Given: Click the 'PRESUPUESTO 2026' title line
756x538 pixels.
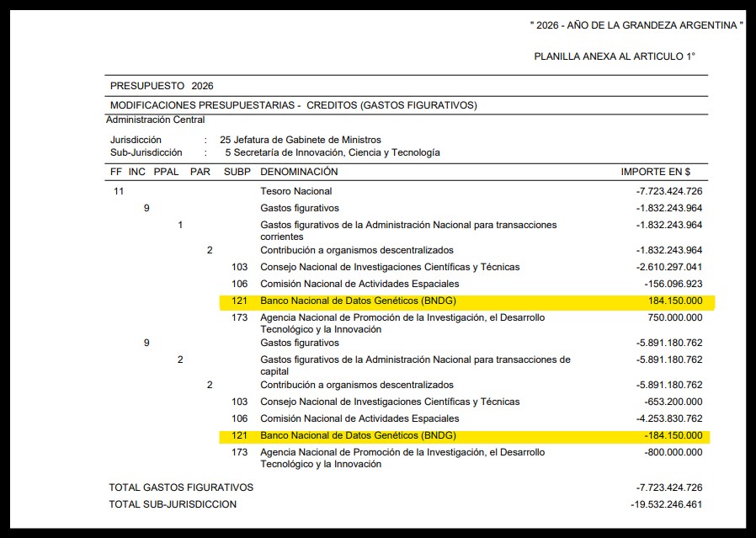Looking at the screenshot, I should click(x=162, y=86).
